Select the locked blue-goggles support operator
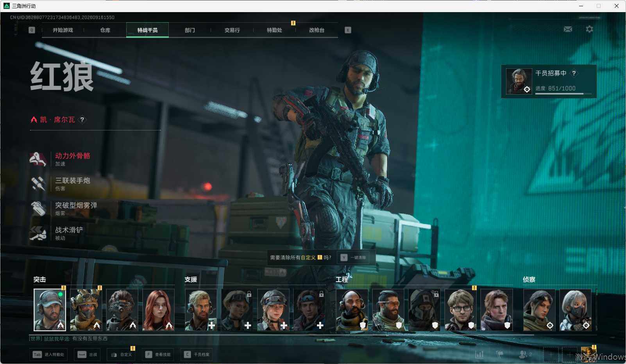The width and height of the screenshot is (626, 364). click(309, 310)
